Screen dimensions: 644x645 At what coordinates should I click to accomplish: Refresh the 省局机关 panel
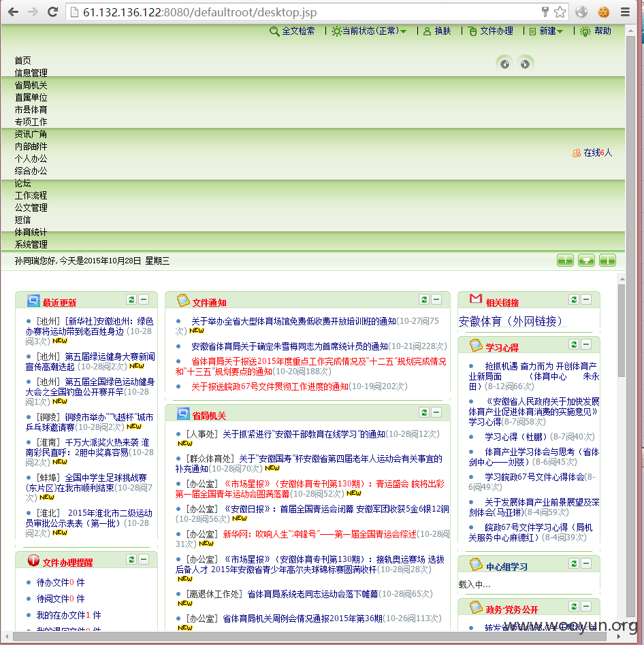(424, 412)
